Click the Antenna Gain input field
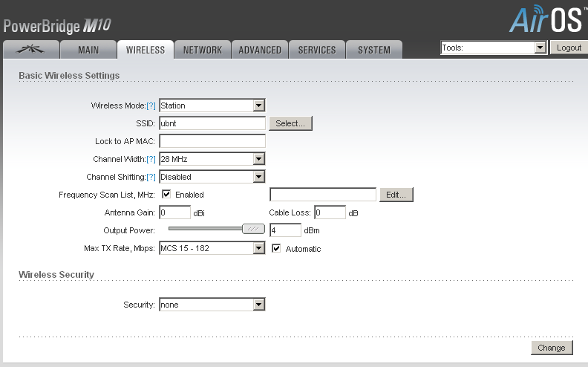This screenshot has height=367, width=588. pos(174,212)
